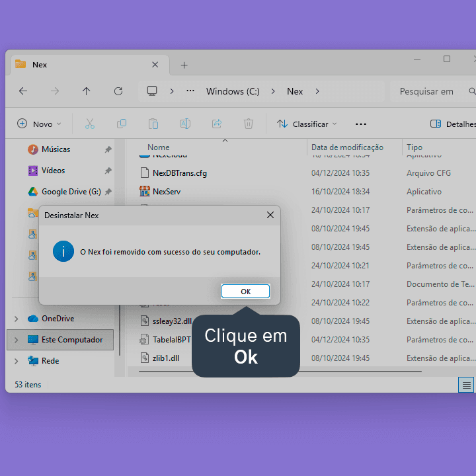Open Músicas in the sidebar

coord(56,149)
